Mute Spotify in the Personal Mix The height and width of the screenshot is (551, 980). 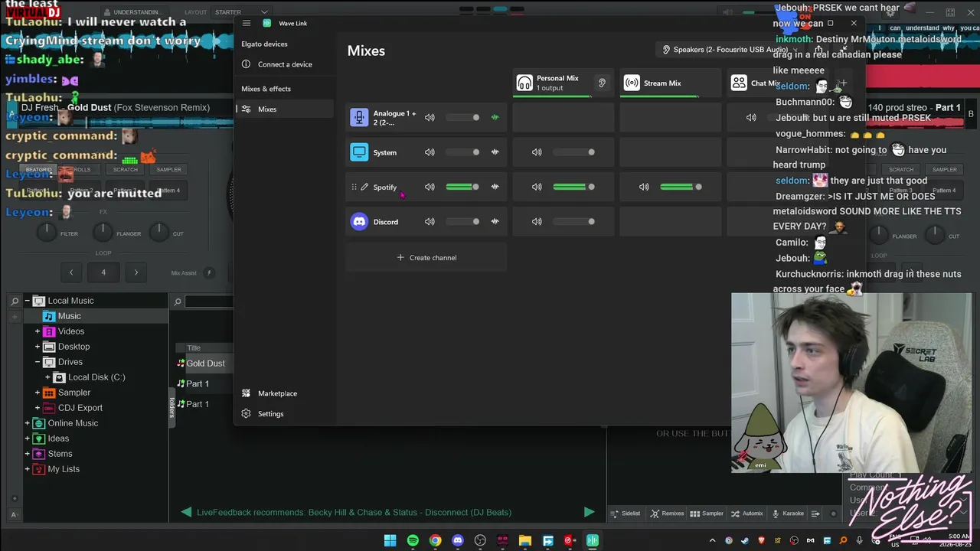coord(537,187)
